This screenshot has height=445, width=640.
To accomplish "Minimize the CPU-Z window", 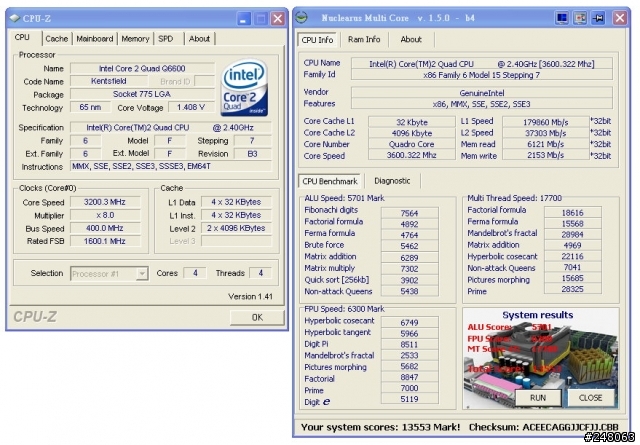I will click(x=243, y=18).
